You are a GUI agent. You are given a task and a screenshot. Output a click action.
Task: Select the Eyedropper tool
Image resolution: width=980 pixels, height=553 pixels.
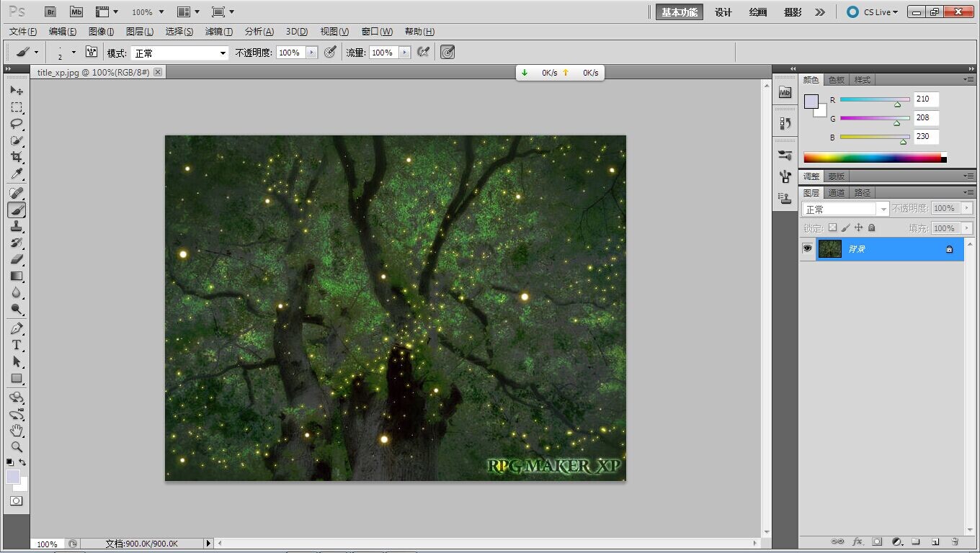(17, 174)
